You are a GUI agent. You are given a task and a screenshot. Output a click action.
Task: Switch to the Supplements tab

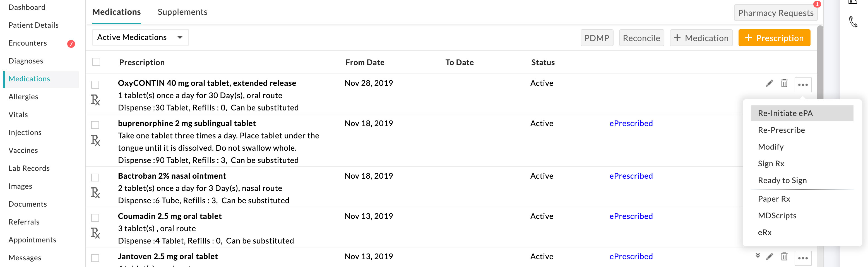182,12
